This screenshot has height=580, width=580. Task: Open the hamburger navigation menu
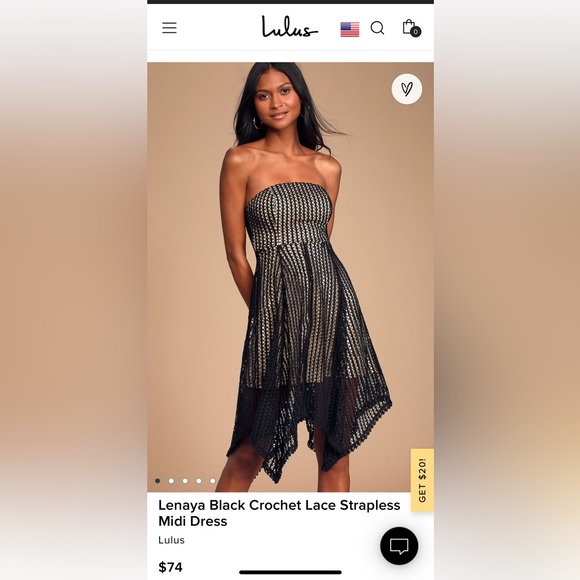tap(169, 28)
